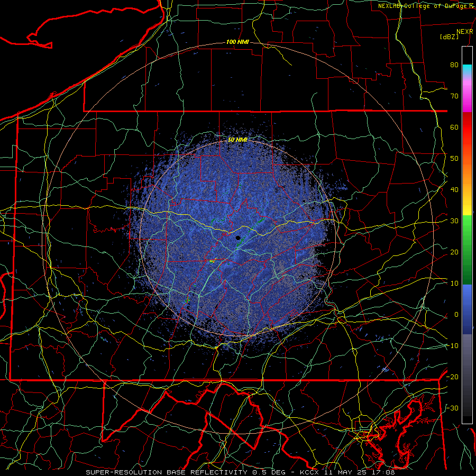
Task: Click the yellow-orange high reflectivity echo
Action: [212, 261]
